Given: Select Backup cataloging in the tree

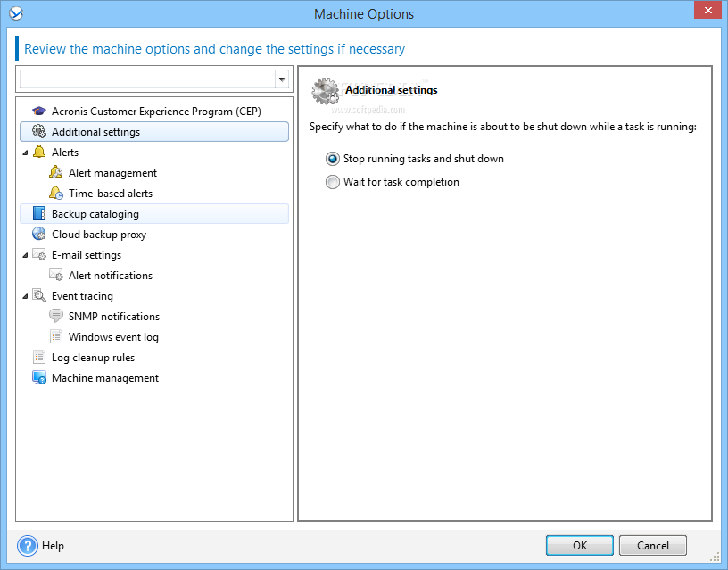Looking at the screenshot, I should 154,213.
